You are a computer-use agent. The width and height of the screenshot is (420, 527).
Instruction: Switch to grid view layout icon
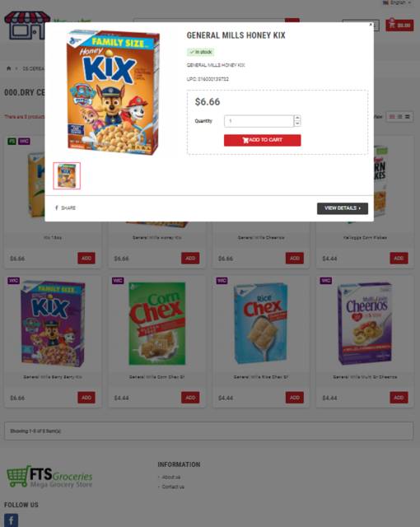tap(392, 117)
